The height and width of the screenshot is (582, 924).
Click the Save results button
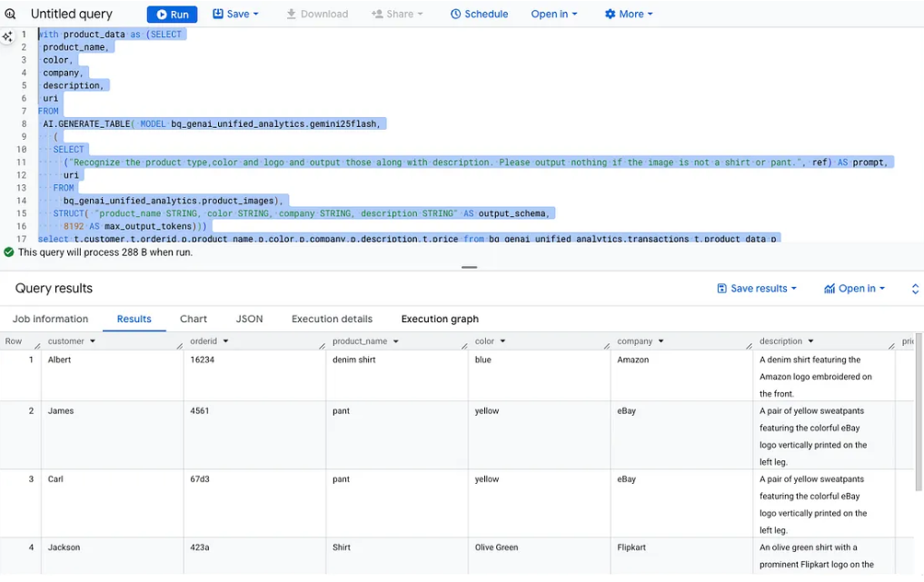click(x=757, y=289)
